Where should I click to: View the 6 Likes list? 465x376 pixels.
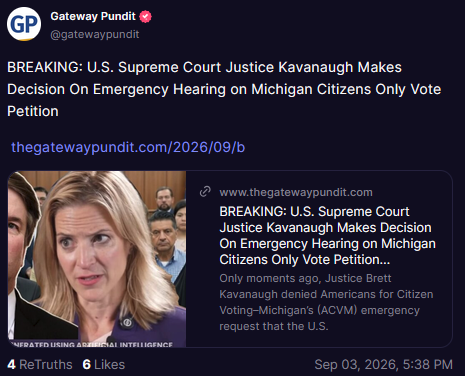(104, 364)
